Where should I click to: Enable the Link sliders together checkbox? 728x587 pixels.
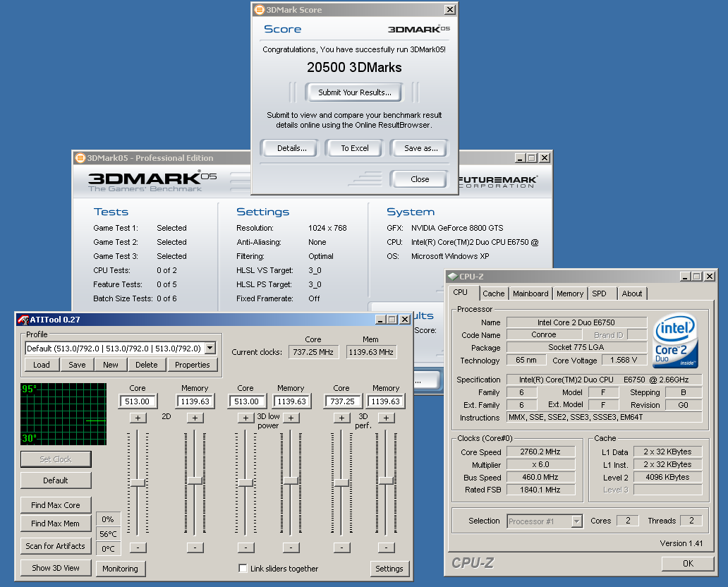point(243,569)
